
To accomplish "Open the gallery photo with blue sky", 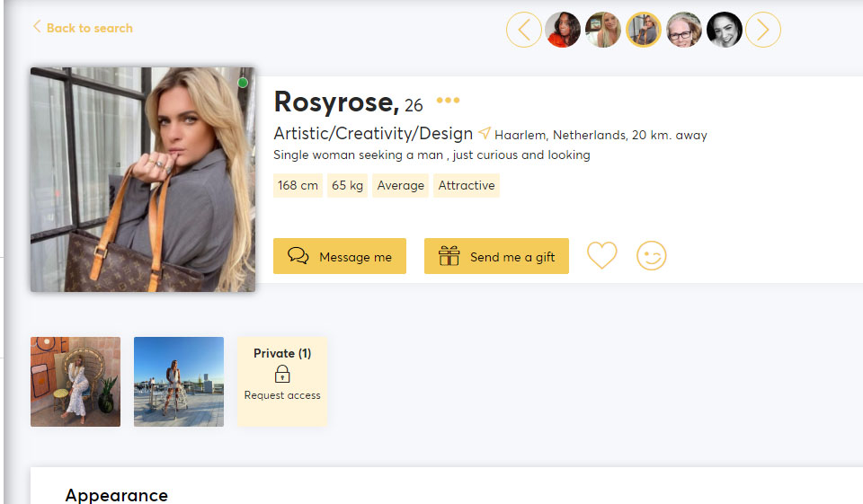I will (179, 382).
